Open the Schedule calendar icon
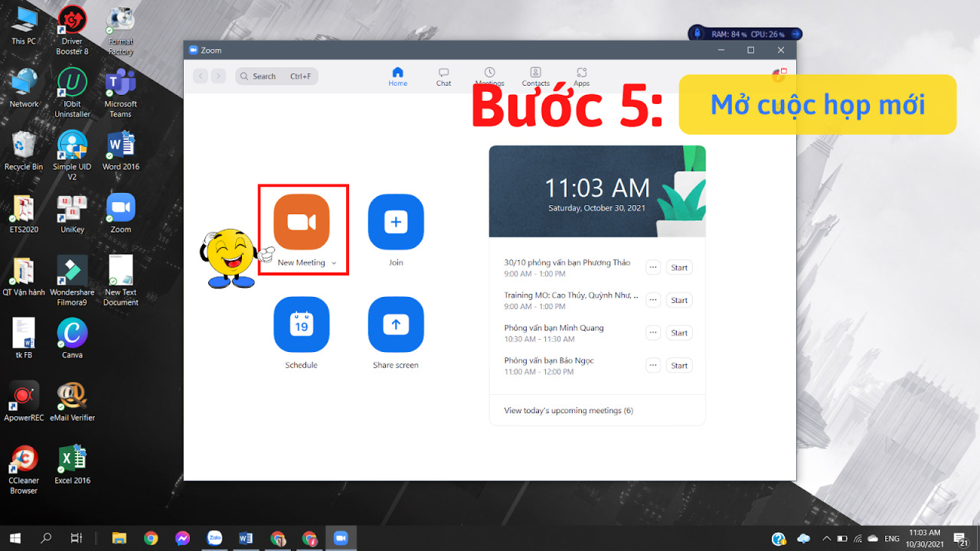 click(301, 324)
